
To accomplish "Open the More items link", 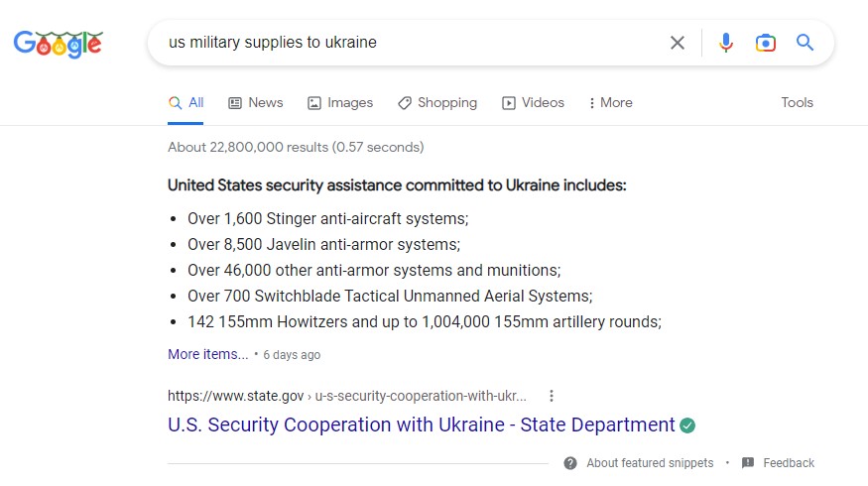I will coord(208,354).
